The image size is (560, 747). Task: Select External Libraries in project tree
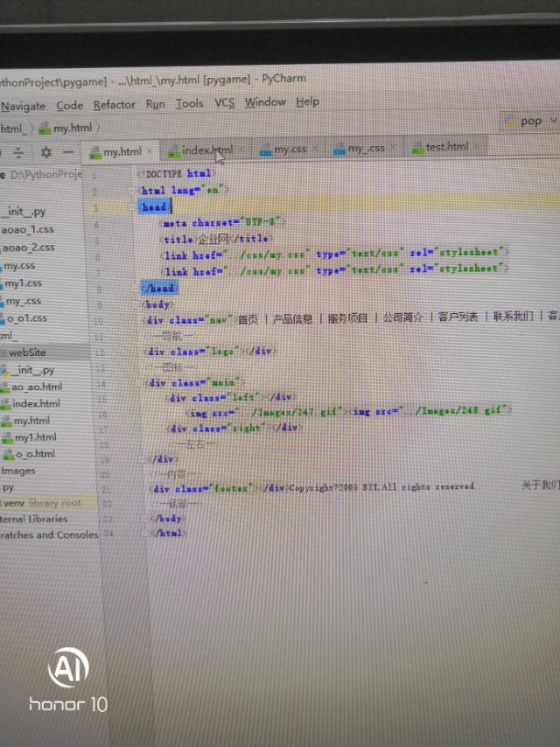pyautogui.click(x=33, y=519)
